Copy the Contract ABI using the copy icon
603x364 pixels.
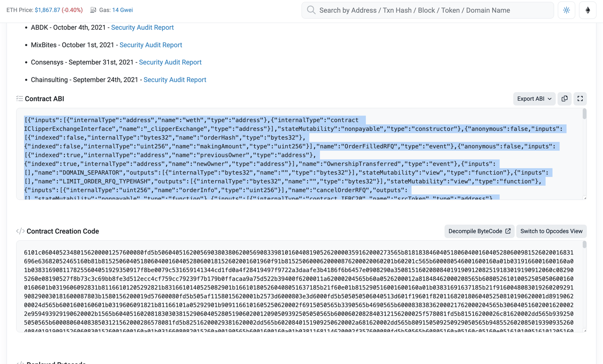pyautogui.click(x=564, y=99)
